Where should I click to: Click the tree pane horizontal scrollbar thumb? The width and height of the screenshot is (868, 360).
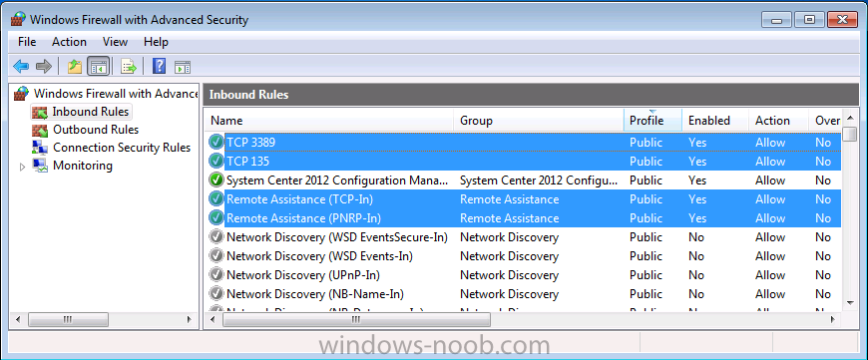67,320
